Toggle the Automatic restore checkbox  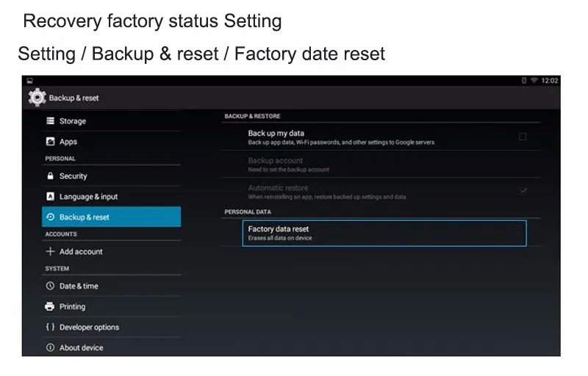click(523, 191)
